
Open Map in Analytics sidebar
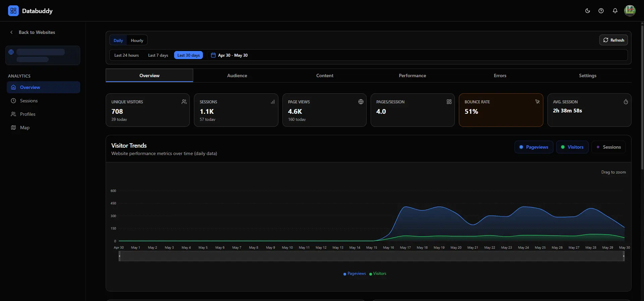pos(43,128)
